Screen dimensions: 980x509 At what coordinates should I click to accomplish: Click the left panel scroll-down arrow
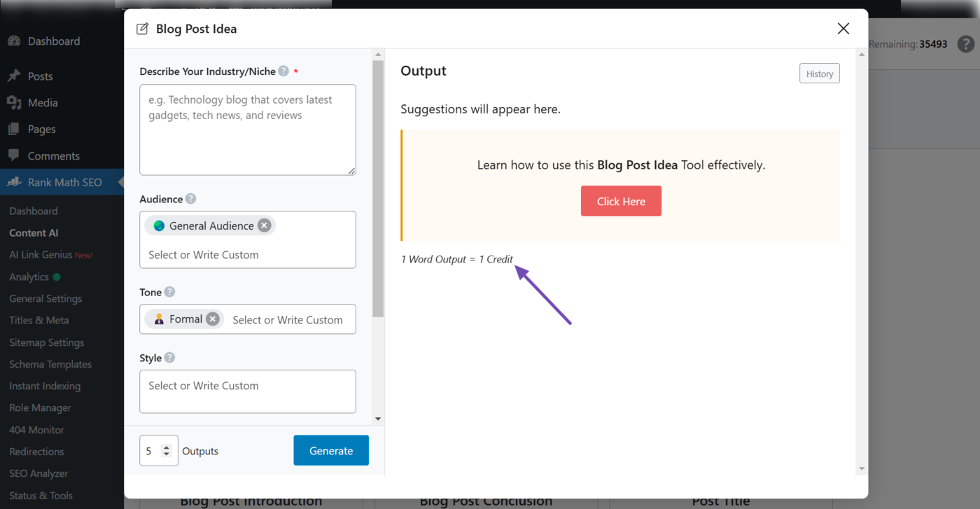point(378,419)
